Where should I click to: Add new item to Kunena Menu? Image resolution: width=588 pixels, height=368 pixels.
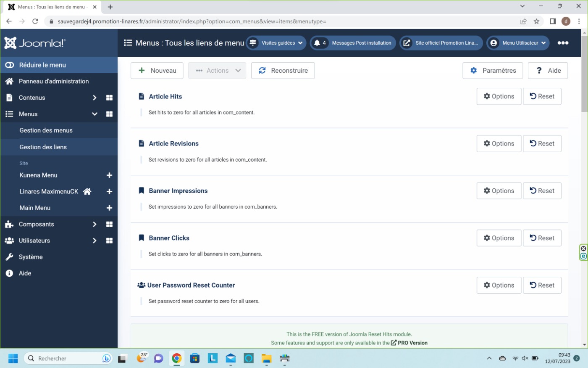click(109, 175)
